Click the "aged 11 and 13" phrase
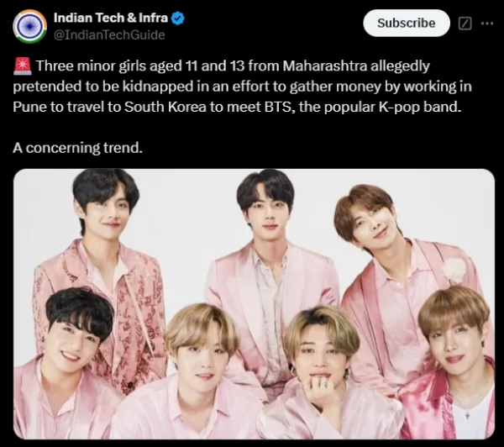Image resolution: width=504 pixels, height=447 pixels. tap(198, 66)
